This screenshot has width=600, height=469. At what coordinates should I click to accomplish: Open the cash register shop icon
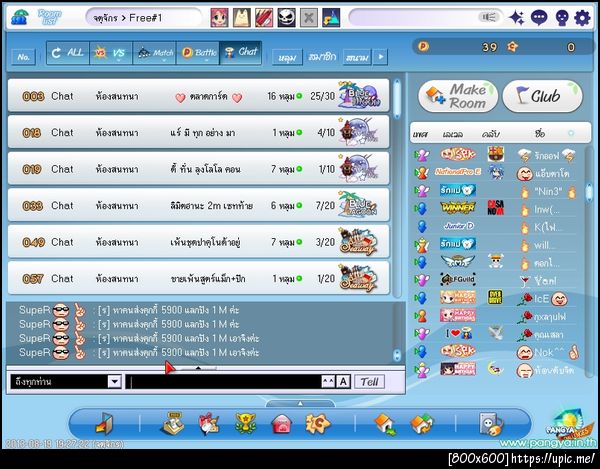click(172, 424)
